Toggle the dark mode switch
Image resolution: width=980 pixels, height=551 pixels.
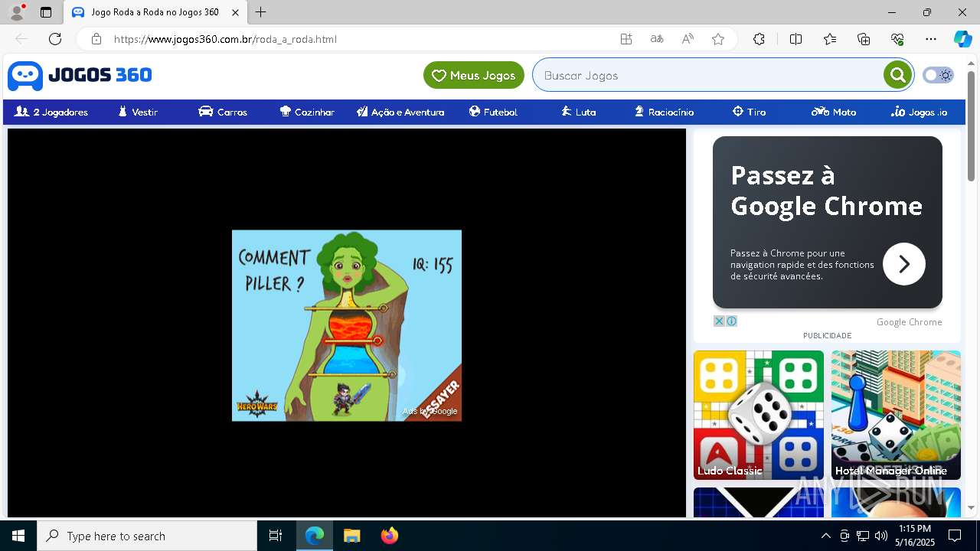pos(938,75)
